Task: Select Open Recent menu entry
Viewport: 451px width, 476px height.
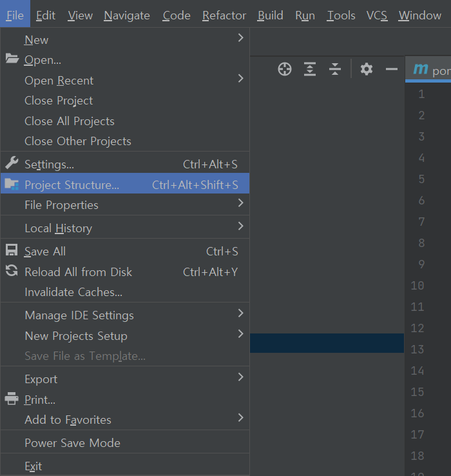Action: click(x=125, y=80)
